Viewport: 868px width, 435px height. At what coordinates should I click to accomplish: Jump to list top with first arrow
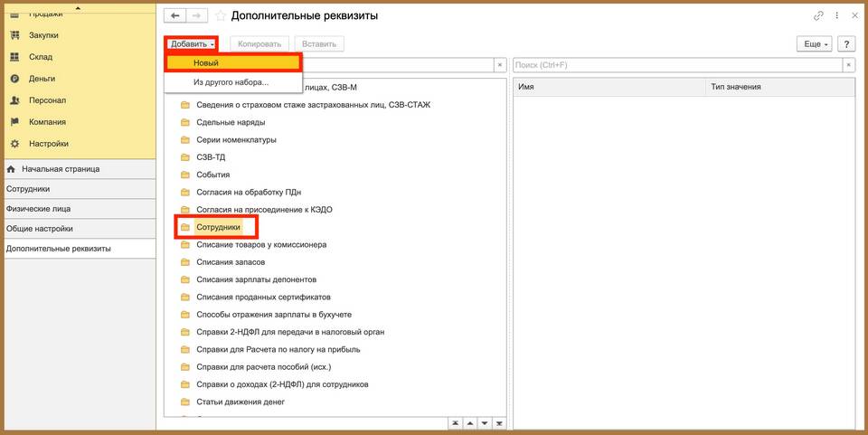pyautogui.click(x=456, y=423)
